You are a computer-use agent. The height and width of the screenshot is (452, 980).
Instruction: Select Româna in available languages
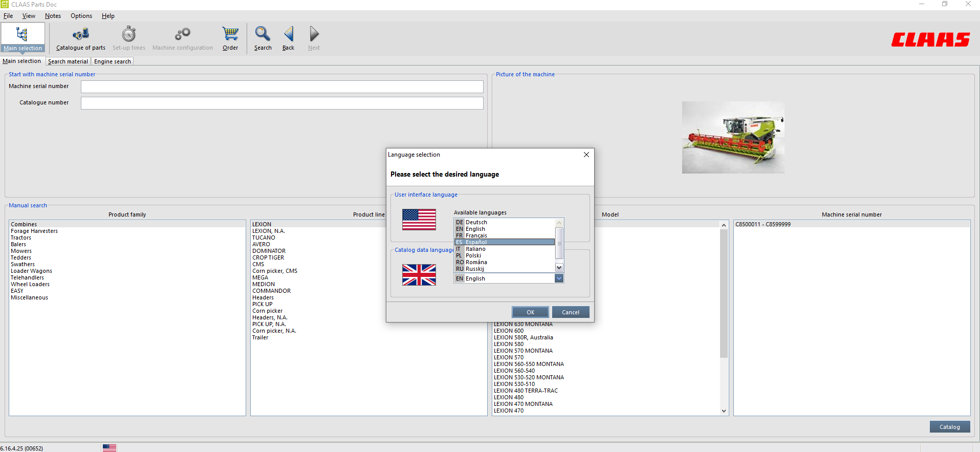pyautogui.click(x=505, y=262)
